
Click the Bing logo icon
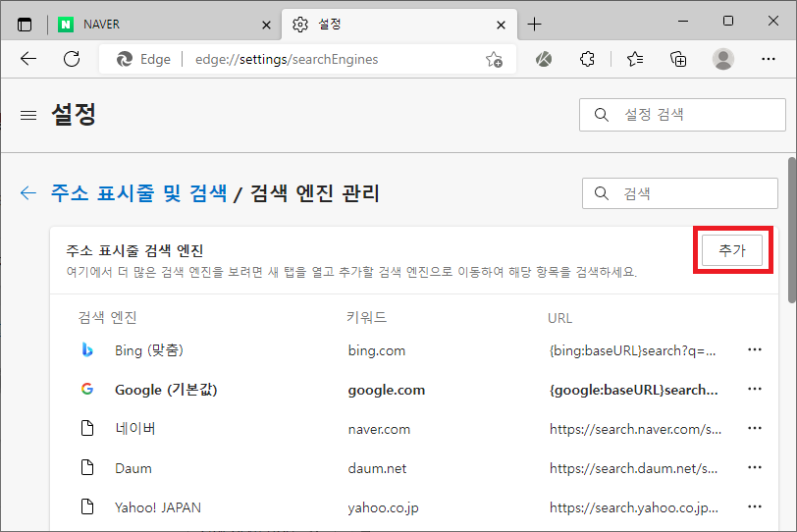click(87, 350)
